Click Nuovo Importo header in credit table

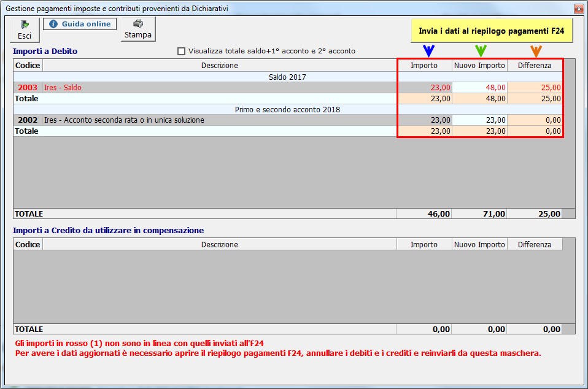pyautogui.click(x=479, y=244)
